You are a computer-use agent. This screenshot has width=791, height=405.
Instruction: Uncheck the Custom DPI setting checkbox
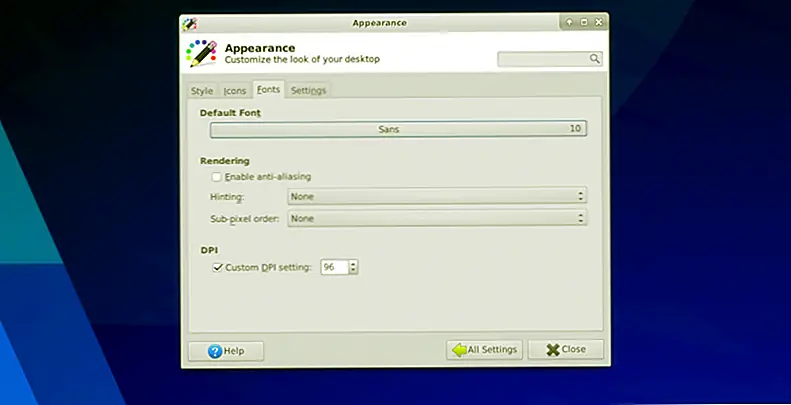tap(217, 267)
